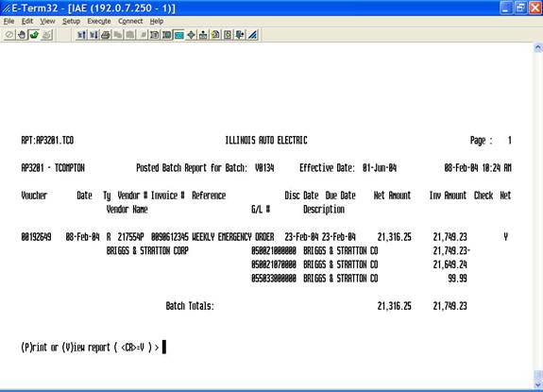Click the first blue transfer icon

(x=81, y=35)
